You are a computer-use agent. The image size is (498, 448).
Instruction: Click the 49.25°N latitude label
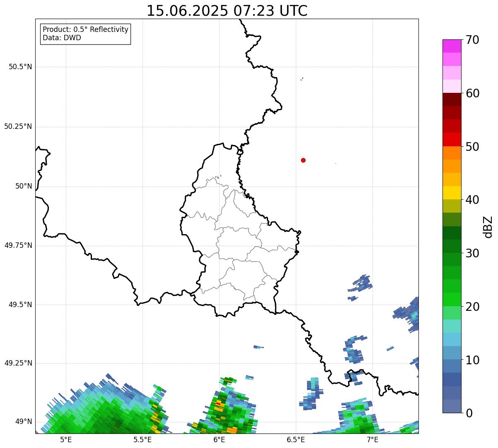(18, 363)
